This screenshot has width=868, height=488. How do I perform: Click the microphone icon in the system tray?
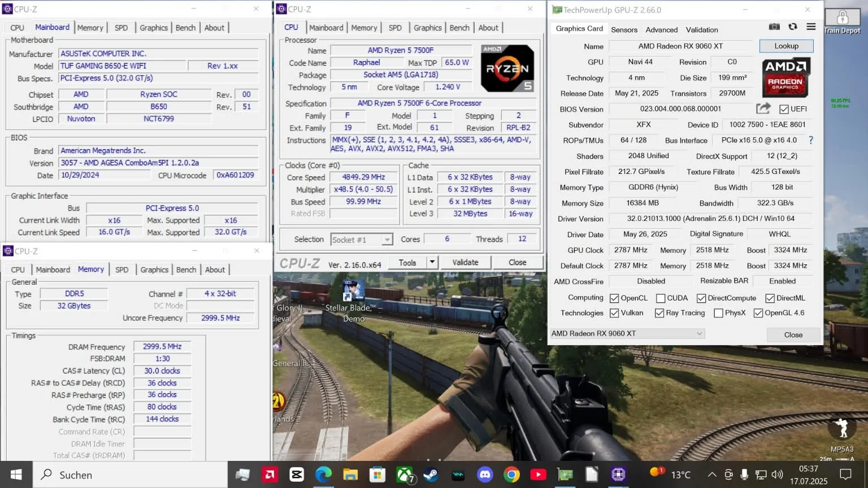point(745,474)
